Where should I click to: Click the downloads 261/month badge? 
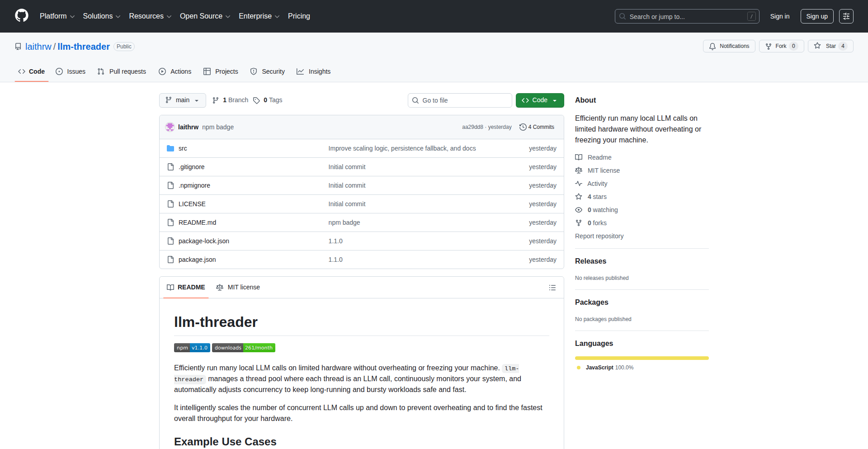pos(244,348)
